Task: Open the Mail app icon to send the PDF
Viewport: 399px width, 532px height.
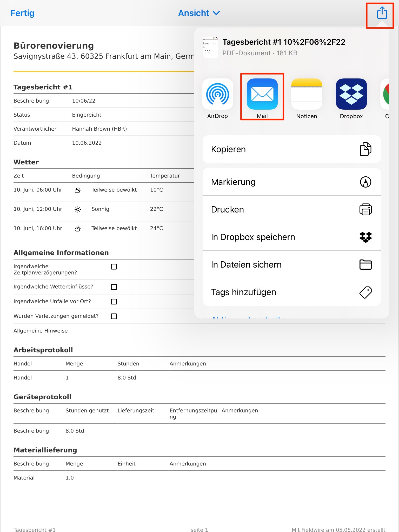Action: pos(262,94)
